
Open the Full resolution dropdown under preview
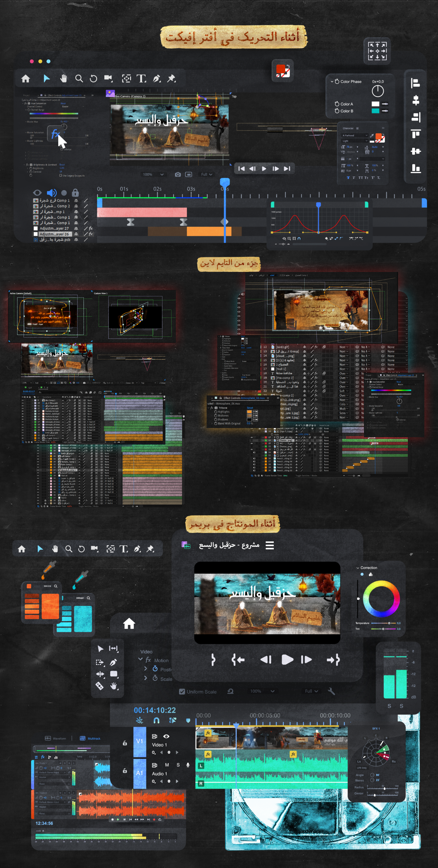[x=206, y=174]
